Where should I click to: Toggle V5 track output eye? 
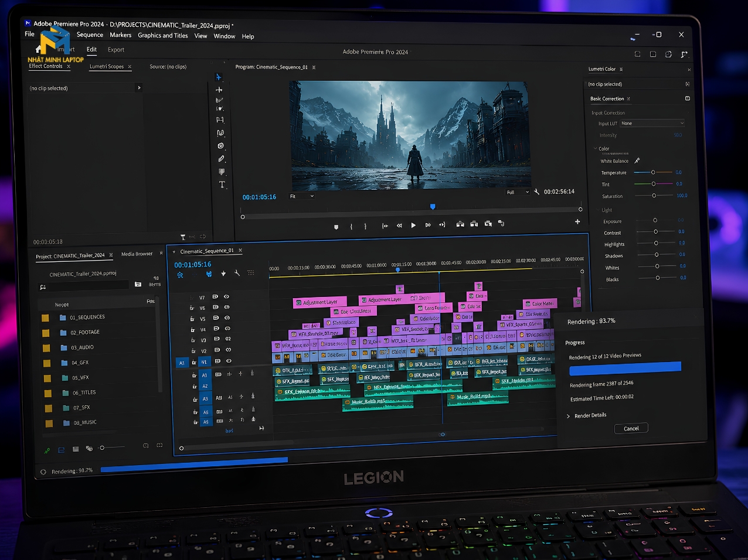[x=227, y=317]
